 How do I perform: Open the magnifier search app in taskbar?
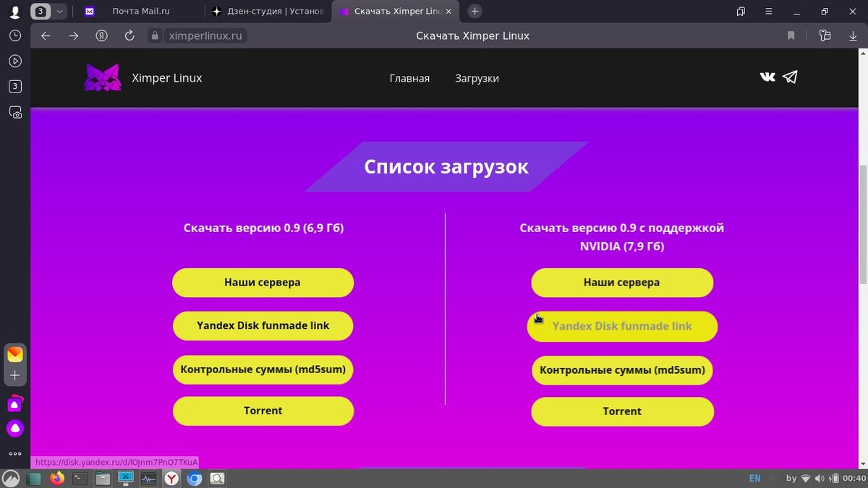(217, 478)
